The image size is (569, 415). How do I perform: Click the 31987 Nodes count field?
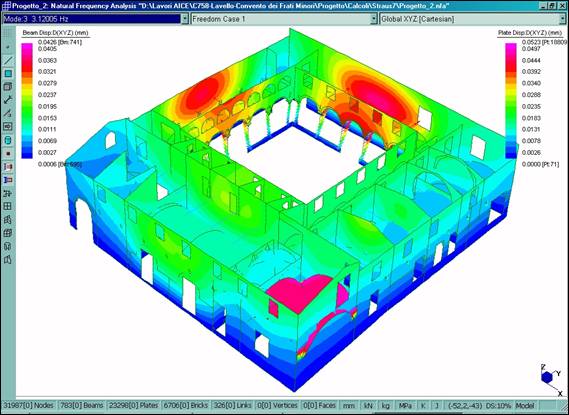tap(28, 406)
